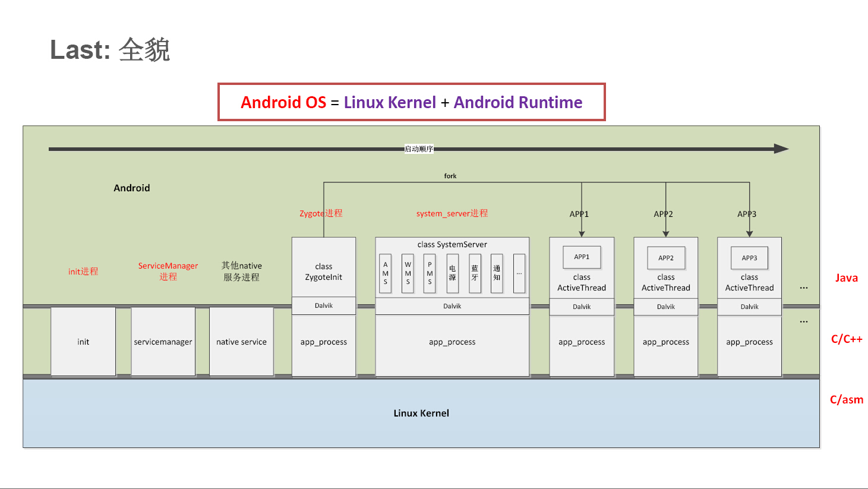Click the "PMS" service box
The width and height of the screenshot is (868, 489).
click(430, 273)
